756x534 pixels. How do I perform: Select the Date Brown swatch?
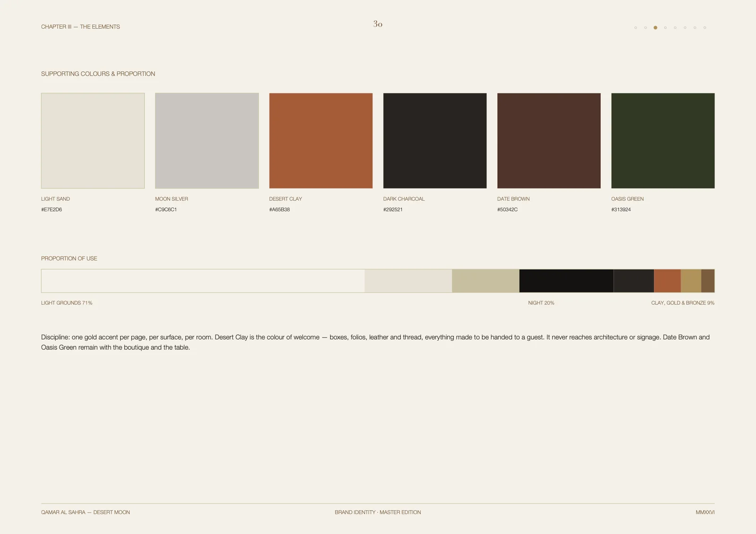click(549, 140)
